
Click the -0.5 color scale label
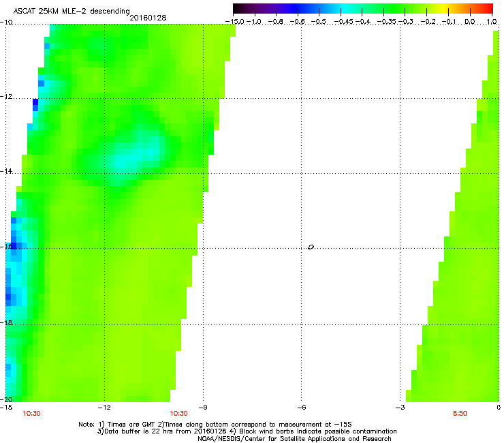tap(319, 22)
